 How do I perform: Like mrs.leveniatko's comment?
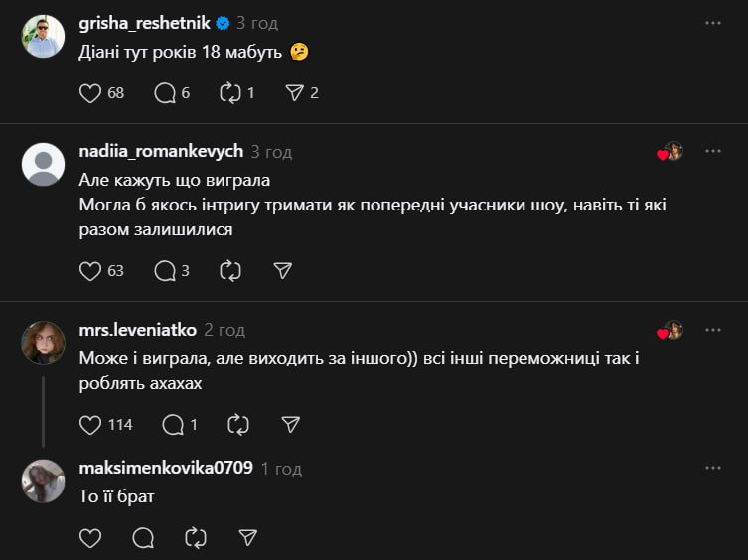[x=90, y=425]
